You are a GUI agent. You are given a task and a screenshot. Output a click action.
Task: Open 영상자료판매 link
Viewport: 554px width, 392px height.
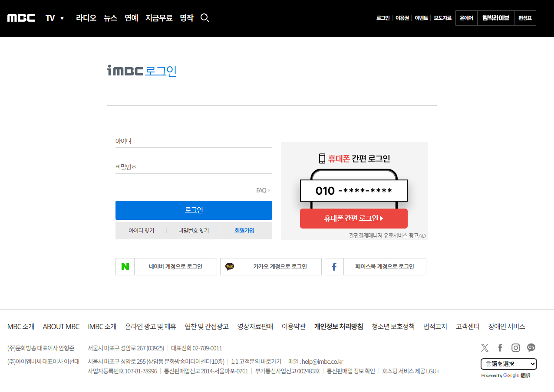tap(255, 327)
